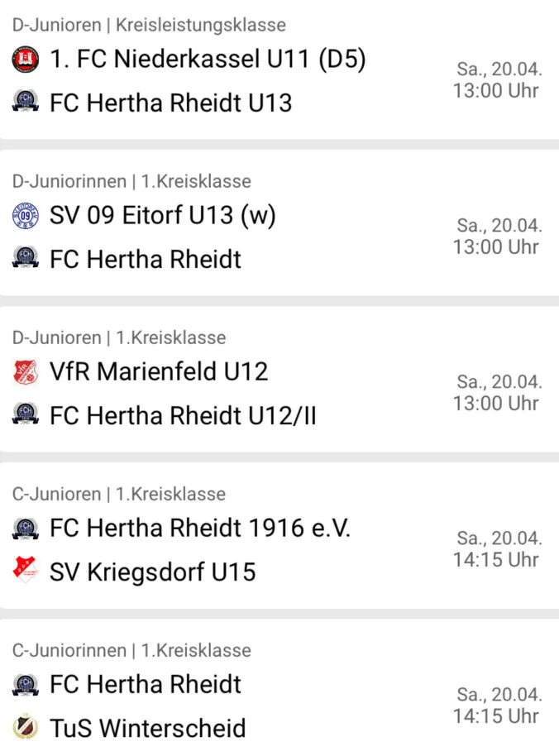
Task: Click the SV Kriegsdorf club logo
Action: 25,569
